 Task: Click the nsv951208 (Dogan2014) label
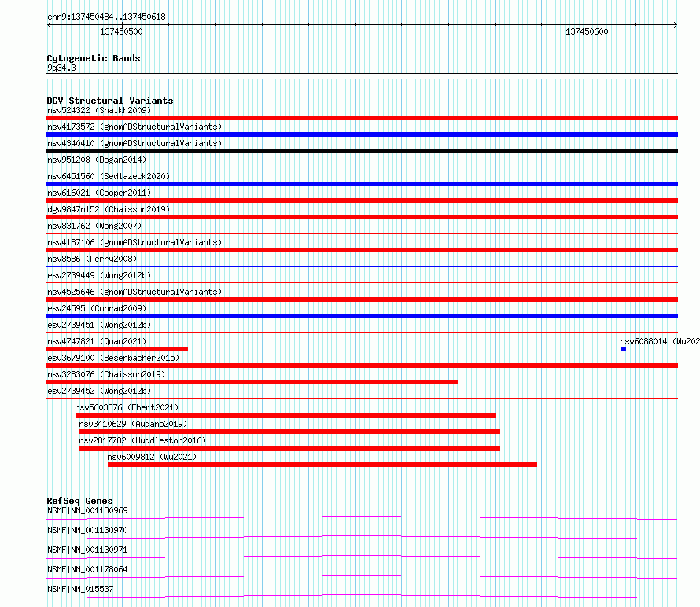(97, 160)
